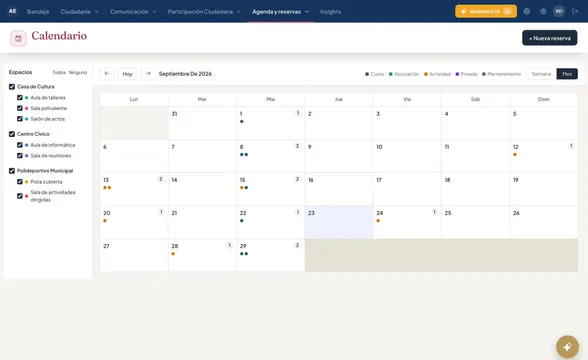588x360 pixels.
Task: Click the AE logo in the top bar
Action: [x=12, y=11]
